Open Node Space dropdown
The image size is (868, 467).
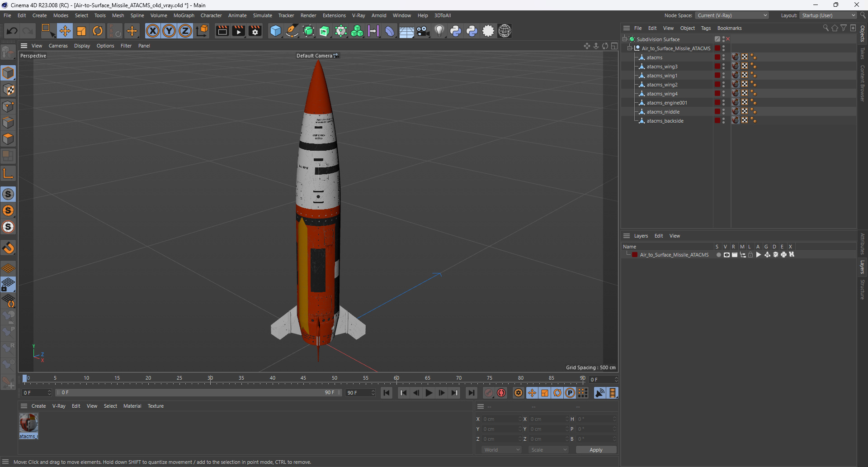732,15
